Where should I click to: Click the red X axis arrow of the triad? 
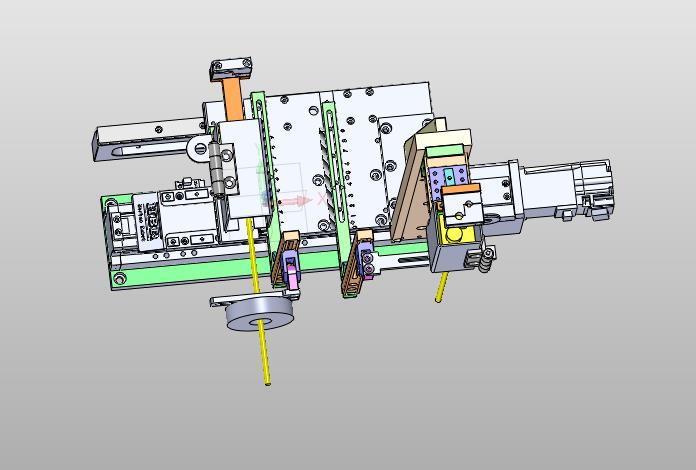point(295,201)
